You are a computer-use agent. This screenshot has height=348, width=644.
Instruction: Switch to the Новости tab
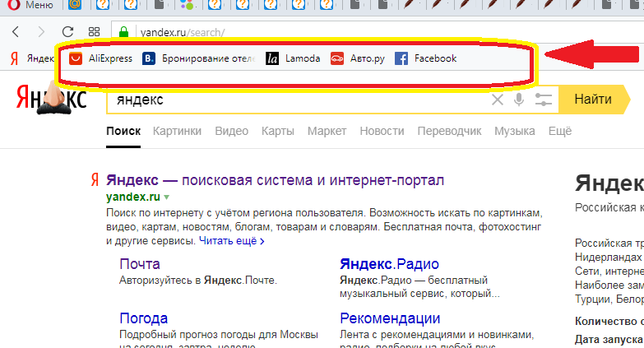pyautogui.click(x=382, y=131)
